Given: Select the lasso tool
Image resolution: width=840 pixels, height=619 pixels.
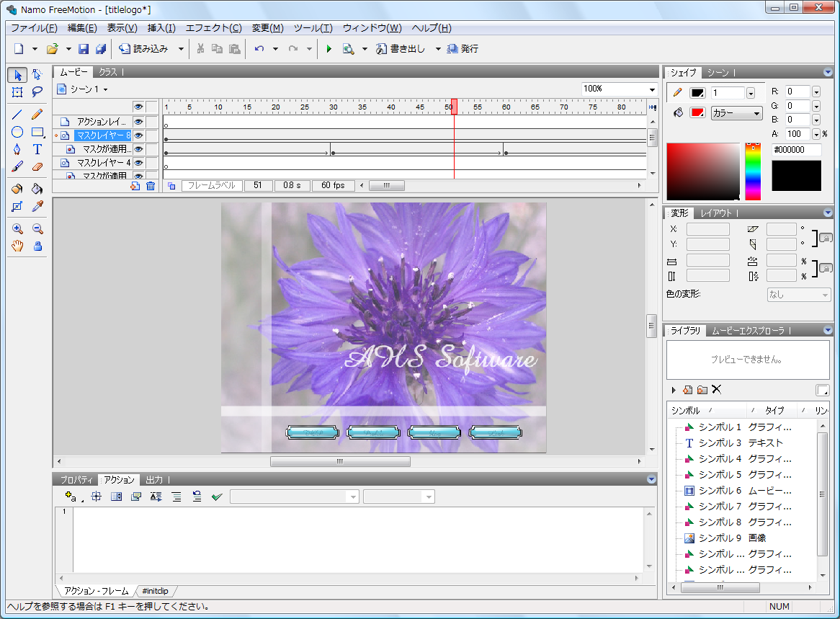Looking at the screenshot, I should pos(37,92).
